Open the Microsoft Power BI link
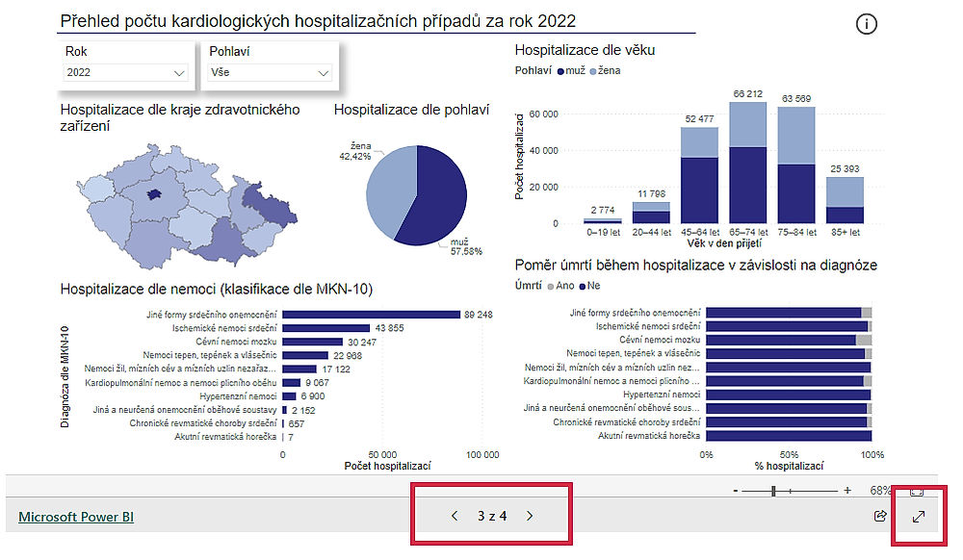 click(x=74, y=516)
